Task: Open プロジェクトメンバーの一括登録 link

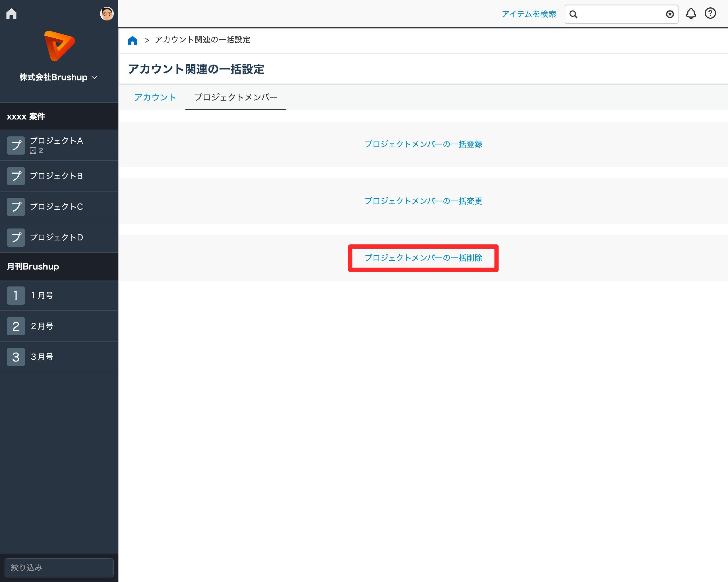Action: click(423, 144)
